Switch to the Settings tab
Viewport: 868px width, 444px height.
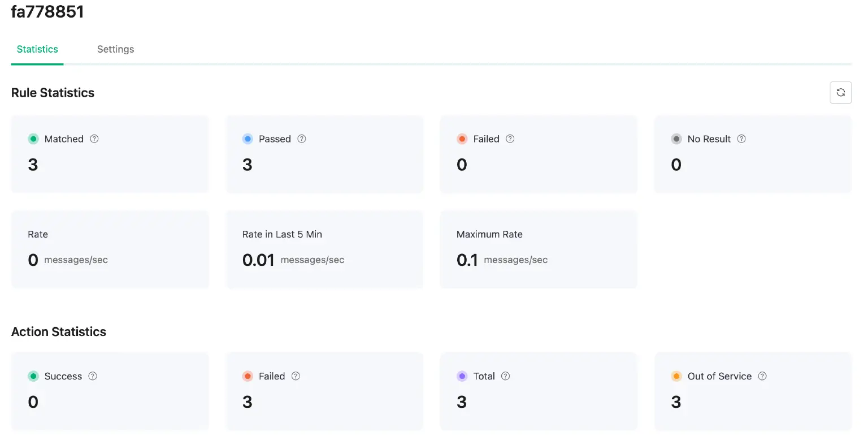click(115, 49)
